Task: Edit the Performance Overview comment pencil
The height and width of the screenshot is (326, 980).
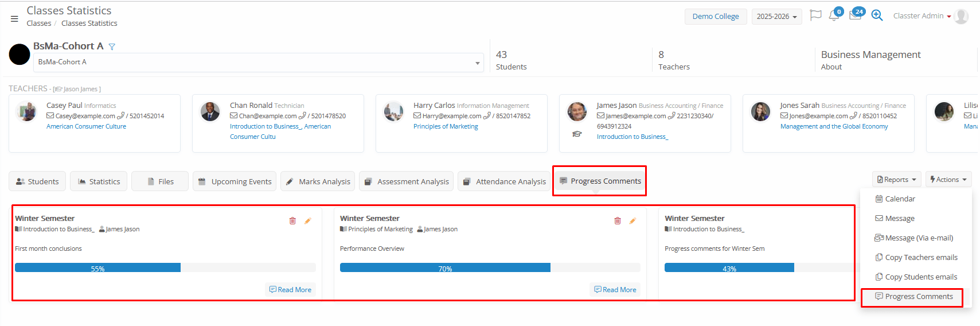Action: click(632, 221)
